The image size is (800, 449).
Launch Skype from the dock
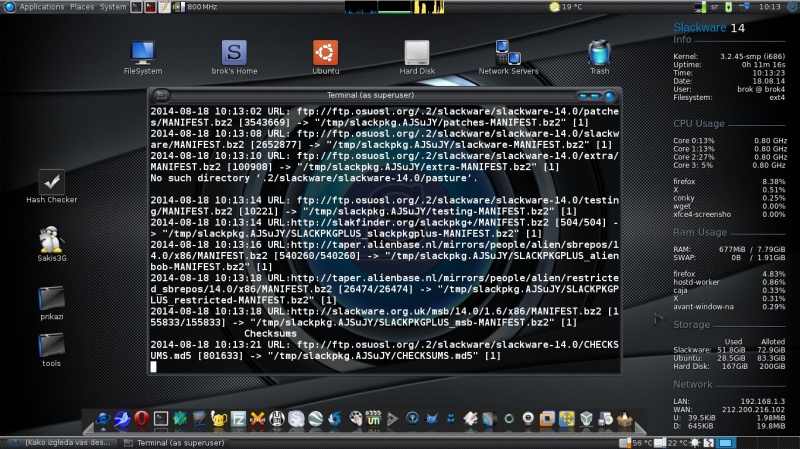coord(296,419)
